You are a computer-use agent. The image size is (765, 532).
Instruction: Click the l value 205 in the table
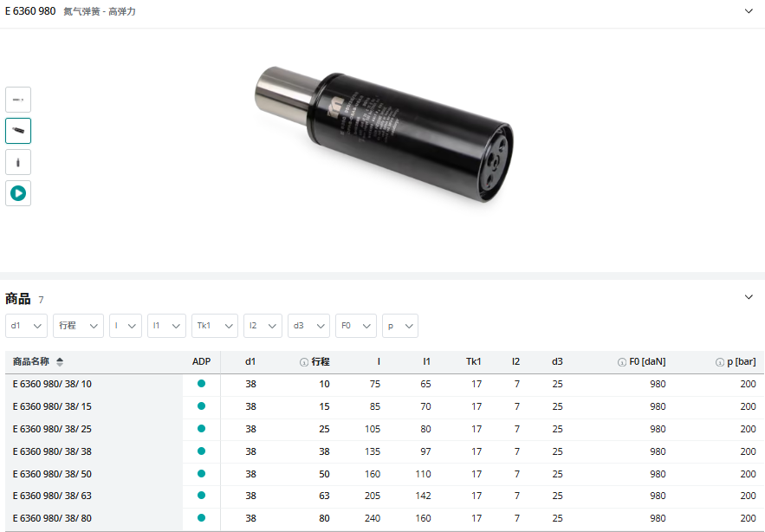pyautogui.click(x=373, y=496)
